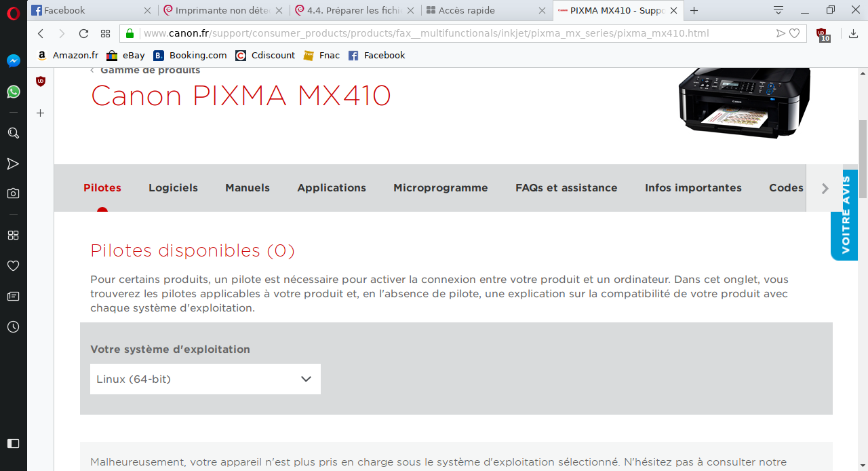This screenshot has width=868, height=471.
Task: Open Messenger in the Opera sidebar
Action: point(13,61)
